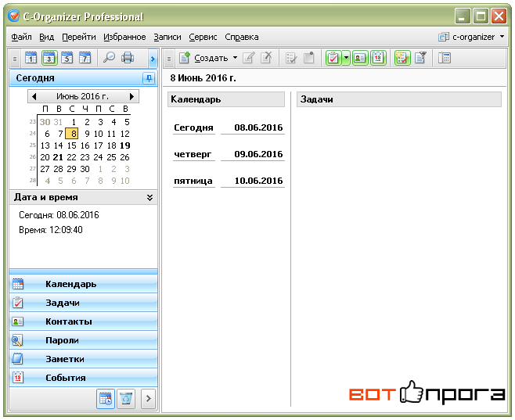This screenshot has height=420, width=515.
Task: Open the Пароли section
Action: pyautogui.click(x=84, y=340)
